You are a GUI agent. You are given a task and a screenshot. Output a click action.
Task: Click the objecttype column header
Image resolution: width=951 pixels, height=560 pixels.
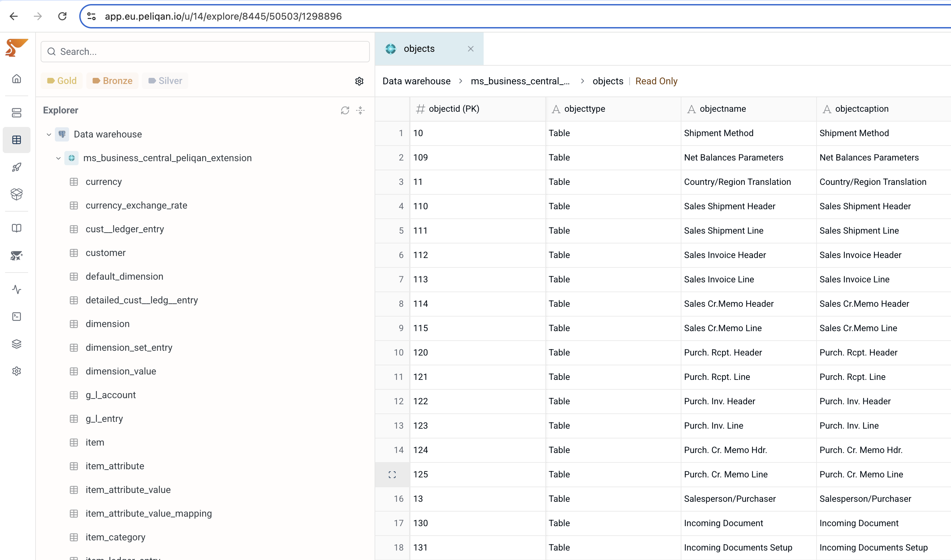point(613,109)
